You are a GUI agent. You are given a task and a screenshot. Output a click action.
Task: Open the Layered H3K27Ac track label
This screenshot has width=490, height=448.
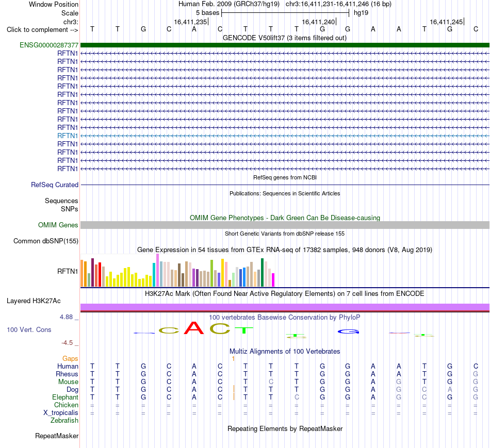34,301
